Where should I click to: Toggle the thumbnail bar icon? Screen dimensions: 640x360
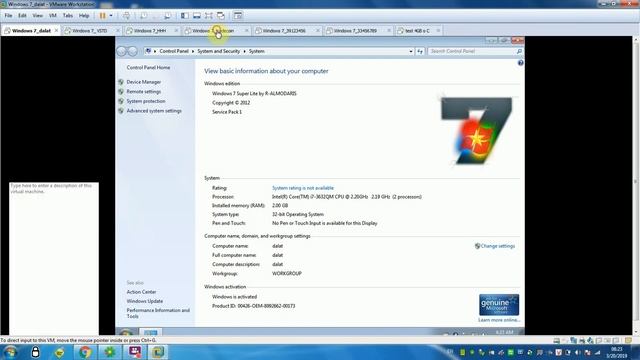coord(197,16)
